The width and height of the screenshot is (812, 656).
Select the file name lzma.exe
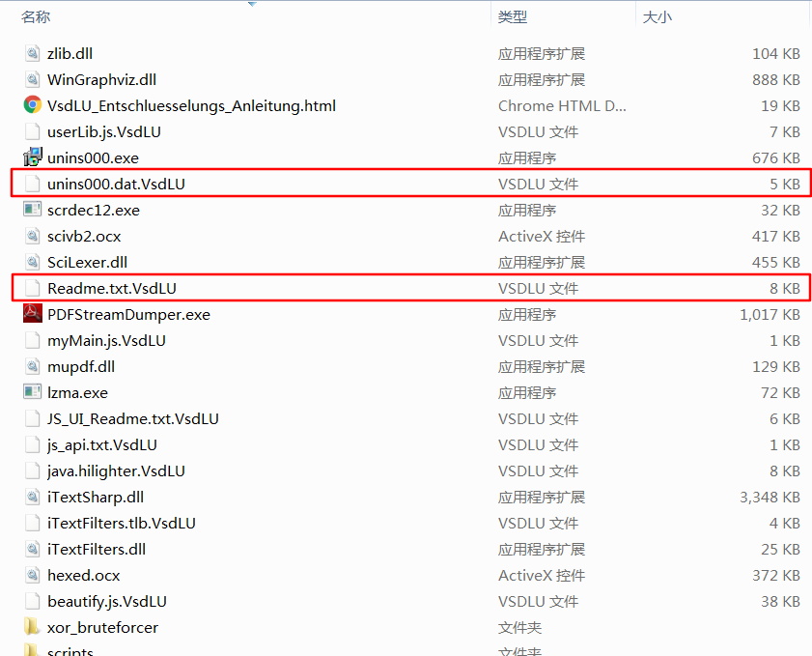[77, 392]
